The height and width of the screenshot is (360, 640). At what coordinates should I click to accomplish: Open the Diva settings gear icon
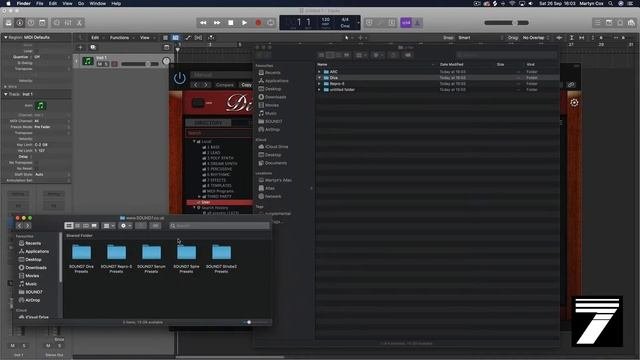pos(574,102)
